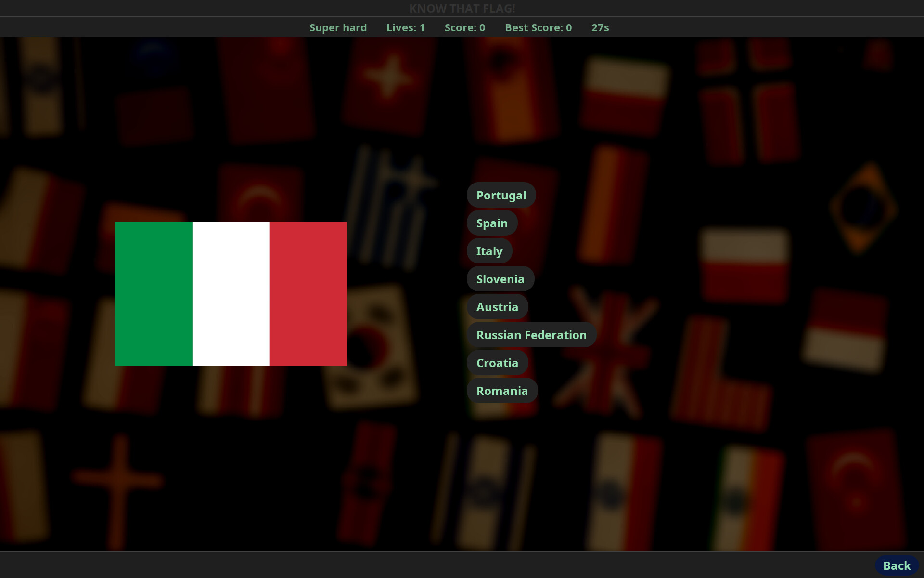
Task: Select the Portugal answer button
Action: 501,195
